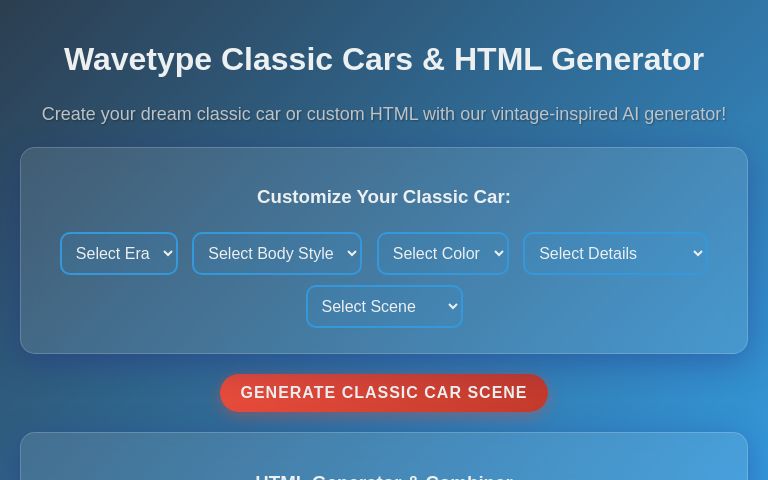Expand the Select Details dropdown

coord(600,254)
